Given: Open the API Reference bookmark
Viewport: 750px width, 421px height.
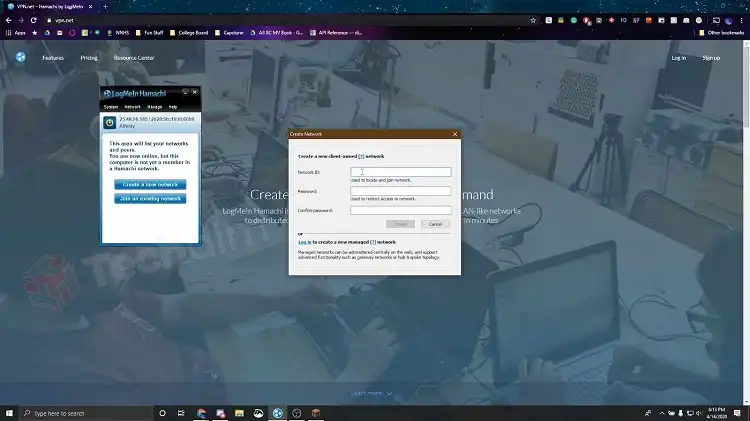Looking at the screenshot, I should [336, 33].
